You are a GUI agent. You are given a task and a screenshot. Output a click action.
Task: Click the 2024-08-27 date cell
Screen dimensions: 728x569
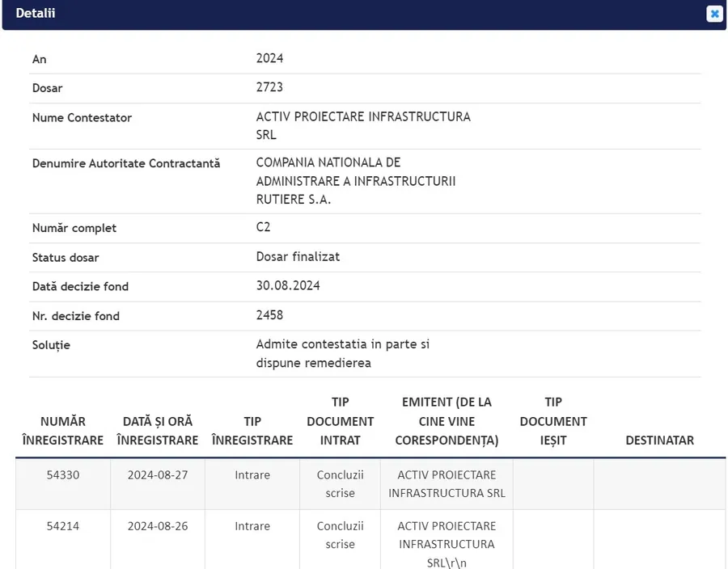point(158,475)
